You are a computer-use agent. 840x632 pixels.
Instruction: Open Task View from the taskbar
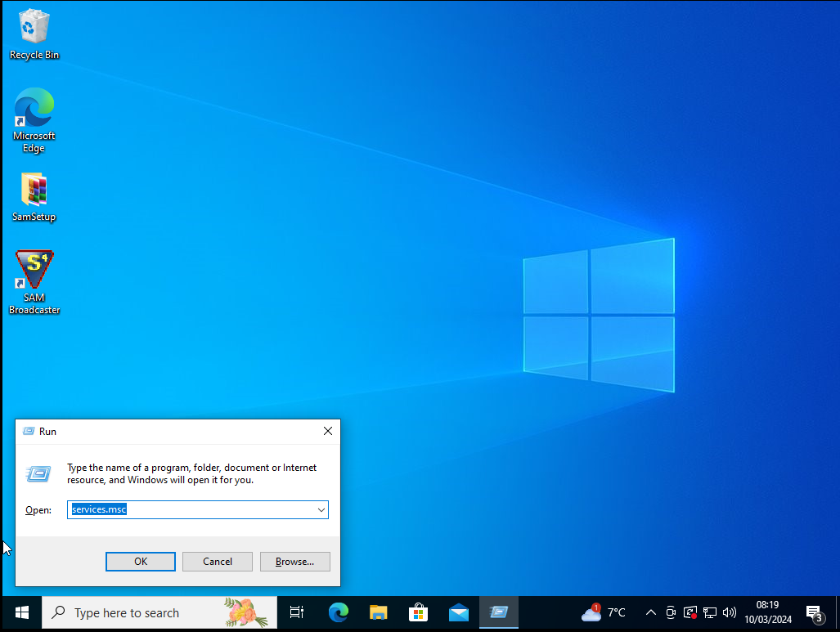tap(297, 612)
